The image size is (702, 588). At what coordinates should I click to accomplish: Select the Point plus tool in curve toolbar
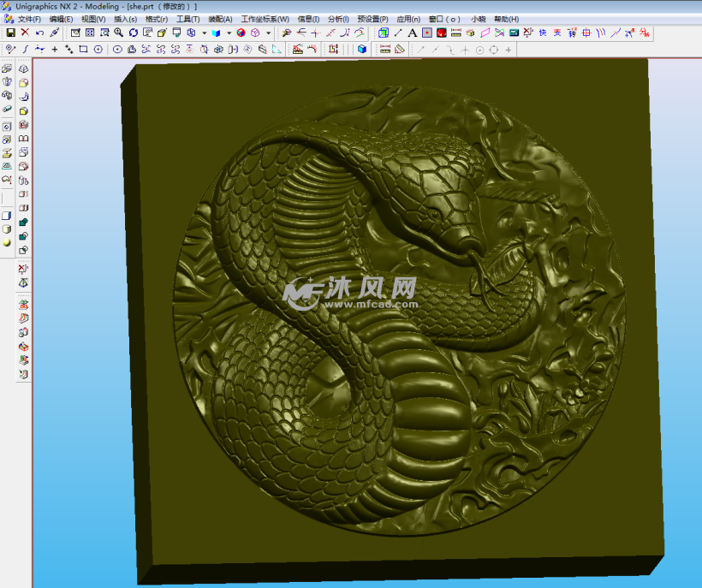click(55, 50)
